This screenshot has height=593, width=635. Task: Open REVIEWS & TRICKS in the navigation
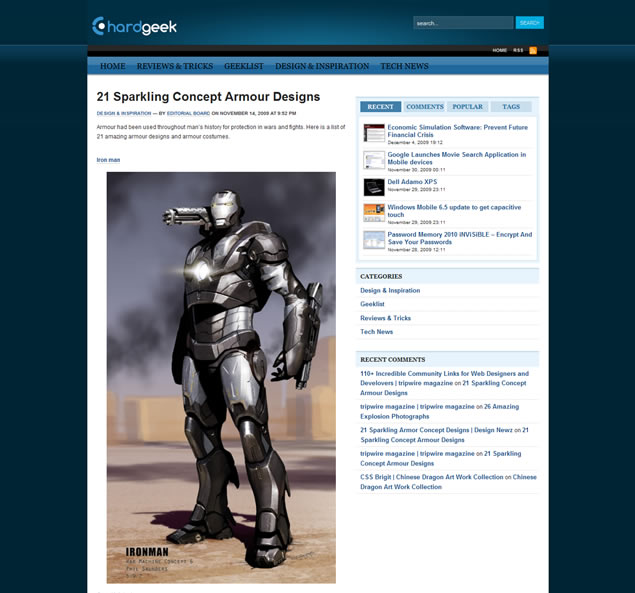[175, 66]
